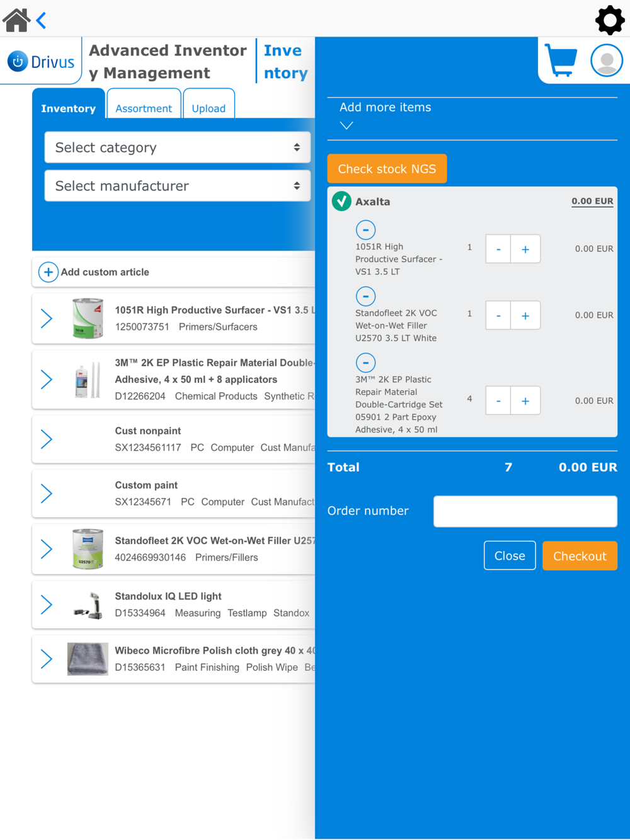Remove 3M 2K EP Plastic Repair from cart
This screenshot has width=630, height=840.
(x=365, y=363)
